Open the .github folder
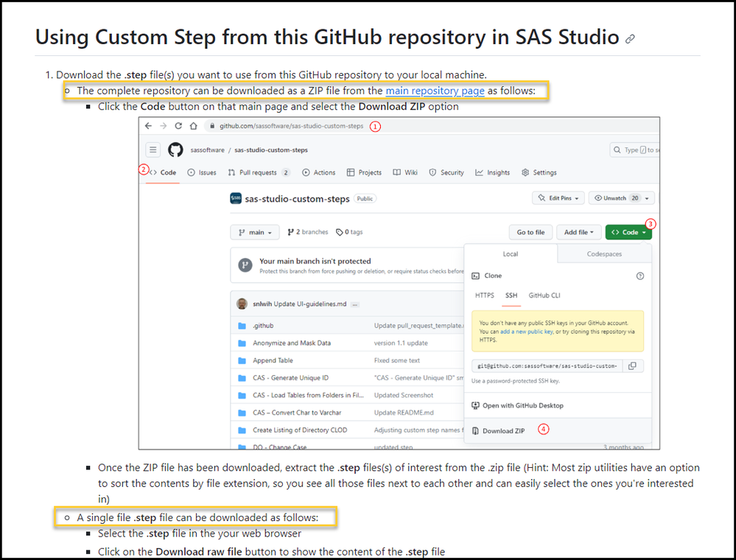The width and height of the screenshot is (736, 560). click(x=263, y=326)
